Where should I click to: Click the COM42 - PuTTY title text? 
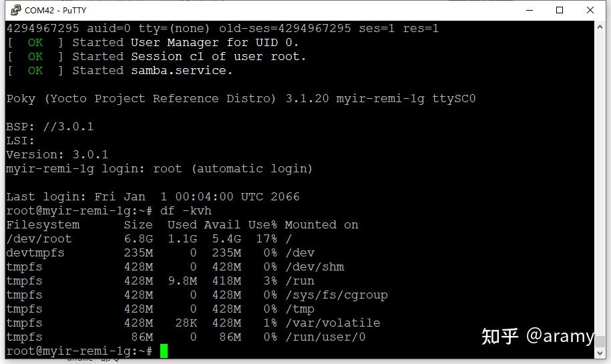(x=55, y=11)
